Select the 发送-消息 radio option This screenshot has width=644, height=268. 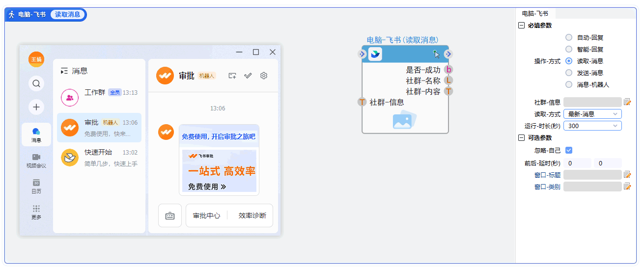[569, 73]
